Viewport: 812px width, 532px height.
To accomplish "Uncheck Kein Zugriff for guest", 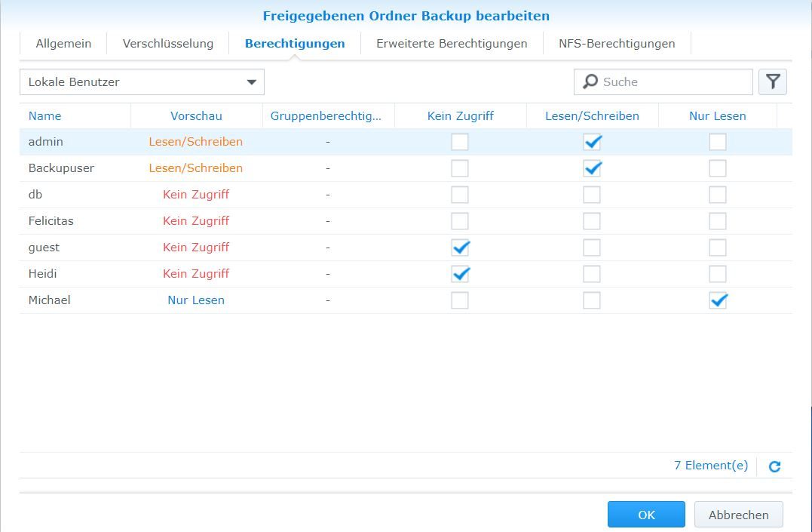I will (460, 248).
